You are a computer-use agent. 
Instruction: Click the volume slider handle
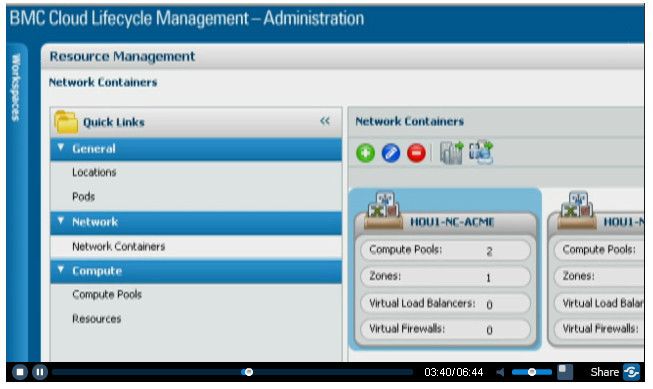tap(532, 372)
